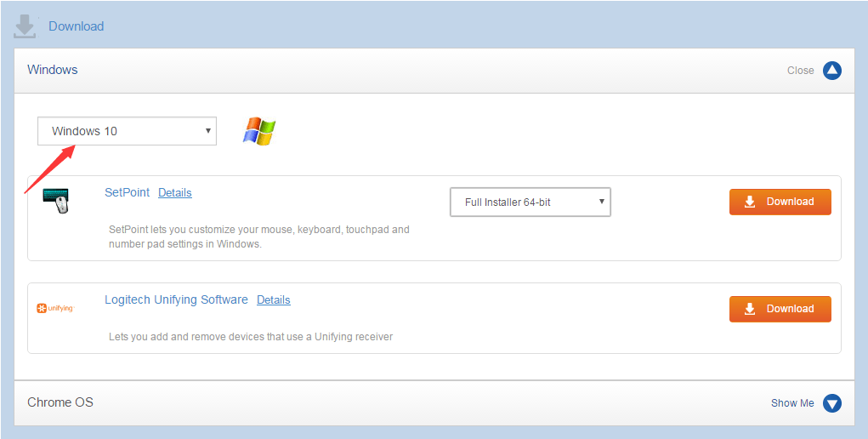868x439 pixels.
Task: Click the Close label in Windows header
Action: point(801,71)
